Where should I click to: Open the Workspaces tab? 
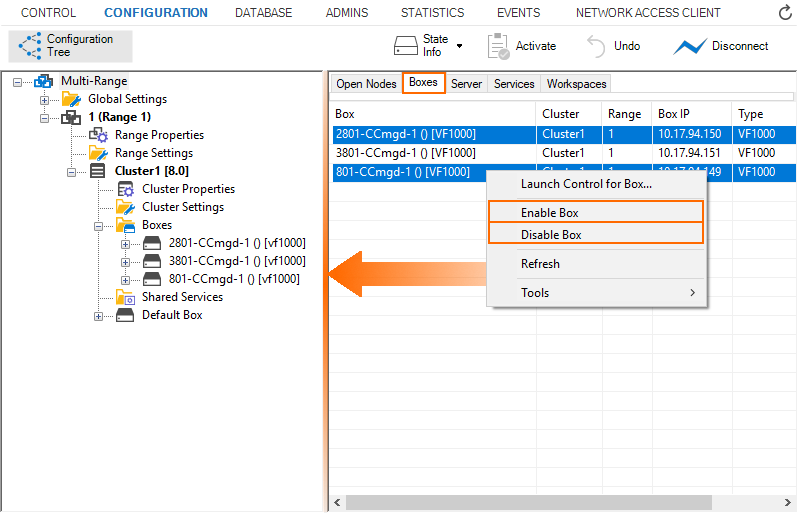coord(576,84)
